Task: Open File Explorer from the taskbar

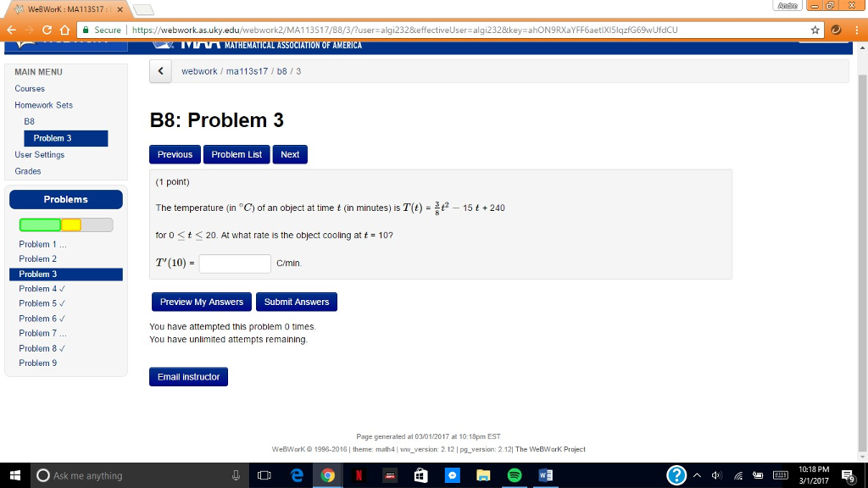Action: 482,475
